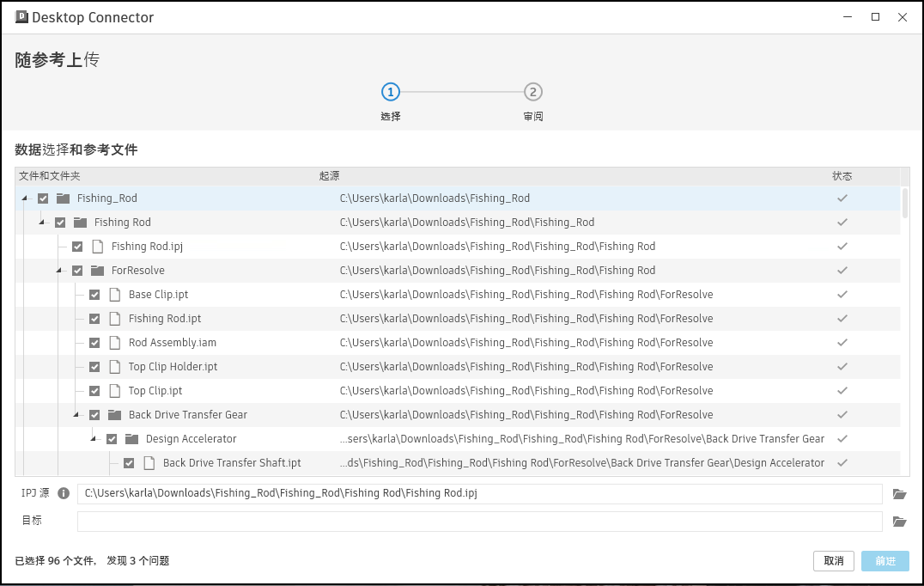Viewport: 924px width, 586px height.
Task: Select the Top Clip Holder.ipt file name
Action: click(x=173, y=367)
